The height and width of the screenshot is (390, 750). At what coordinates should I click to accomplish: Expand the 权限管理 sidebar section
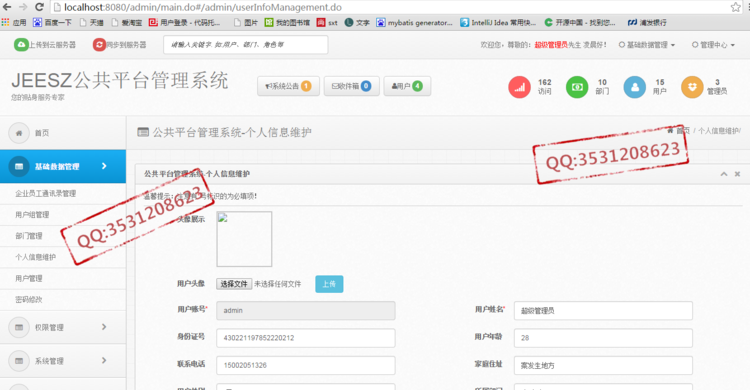(63, 327)
